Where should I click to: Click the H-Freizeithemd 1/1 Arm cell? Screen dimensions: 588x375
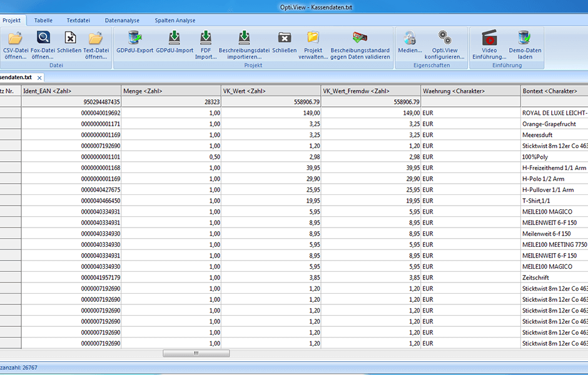pyautogui.click(x=555, y=168)
